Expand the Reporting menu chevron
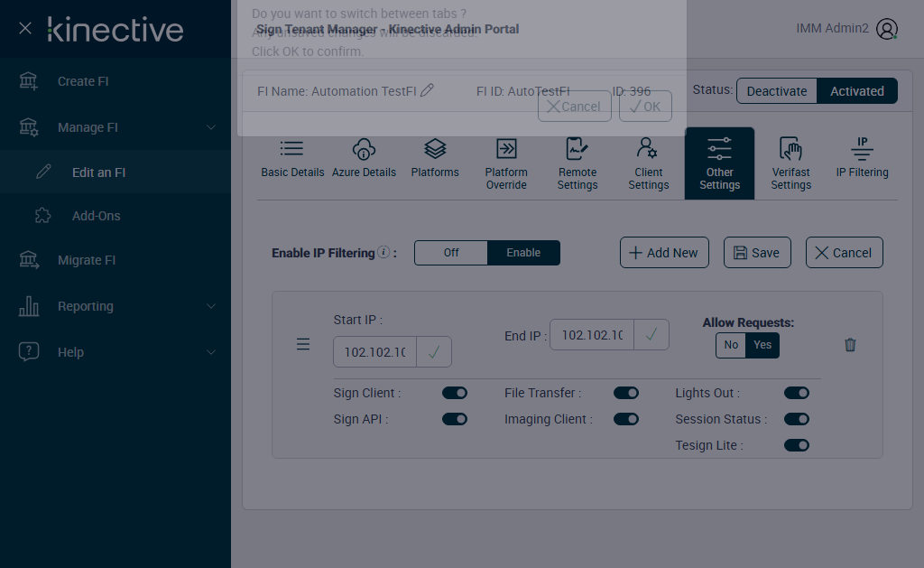924x568 pixels. point(211,306)
